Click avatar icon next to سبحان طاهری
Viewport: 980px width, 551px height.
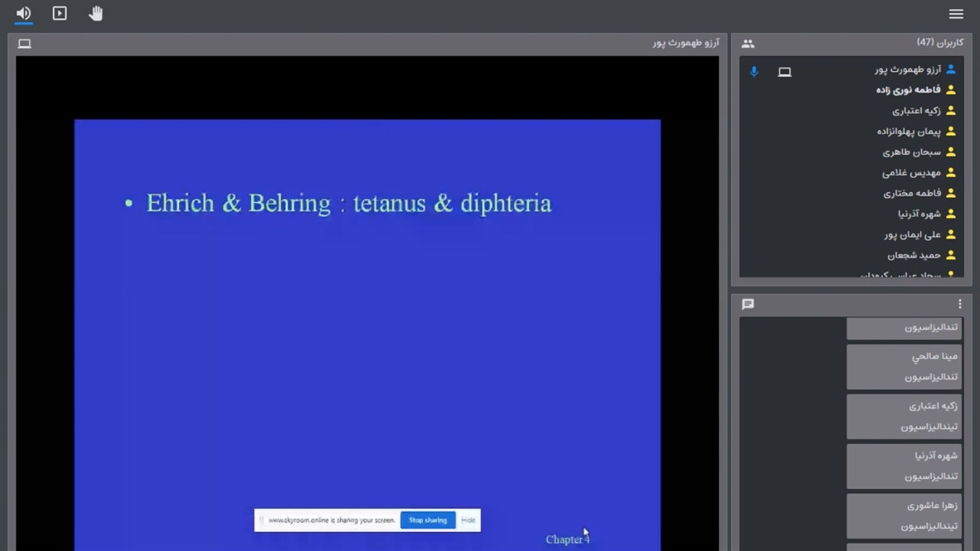point(951,152)
